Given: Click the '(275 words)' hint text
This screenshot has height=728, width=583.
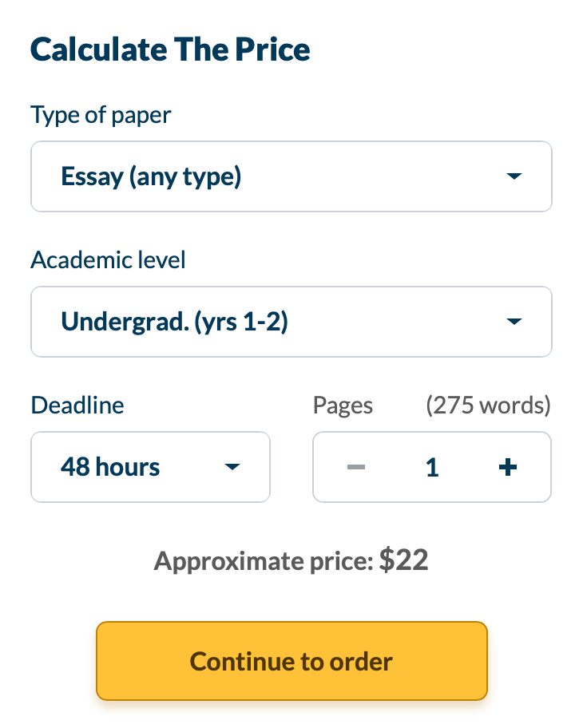Looking at the screenshot, I should tap(488, 406).
